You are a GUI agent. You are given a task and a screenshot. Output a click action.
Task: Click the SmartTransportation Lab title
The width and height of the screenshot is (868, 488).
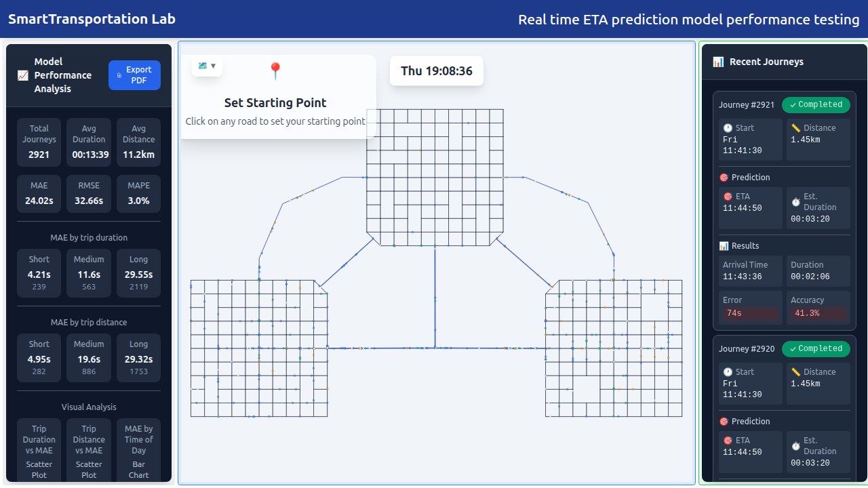tap(92, 19)
